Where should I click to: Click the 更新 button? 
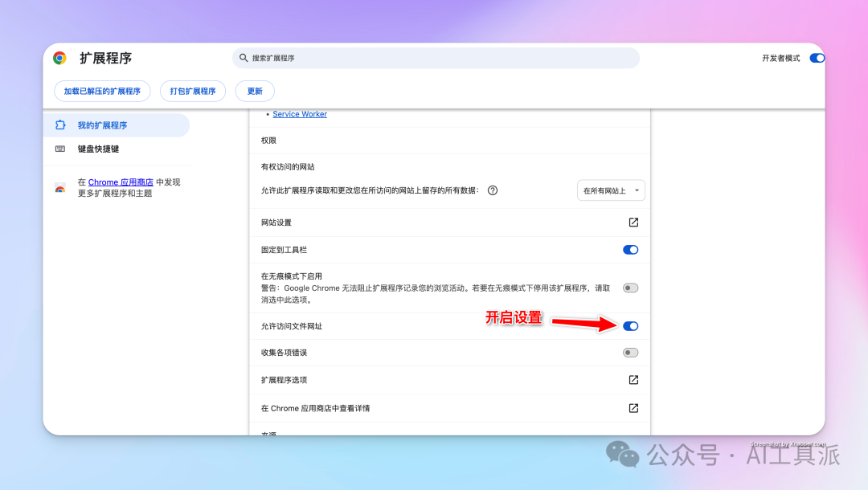tap(255, 92)
